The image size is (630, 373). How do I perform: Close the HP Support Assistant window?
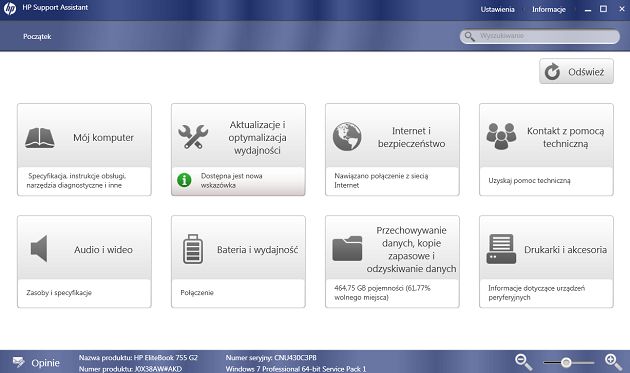pos(622,9)
